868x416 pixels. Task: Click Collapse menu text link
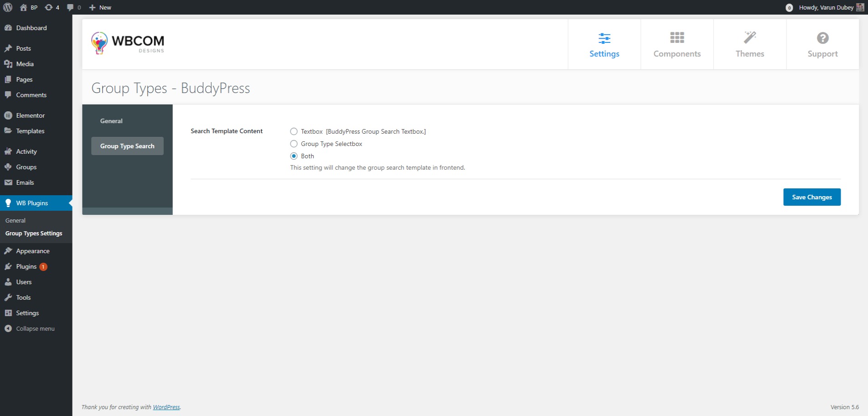(x=35, y=328)
